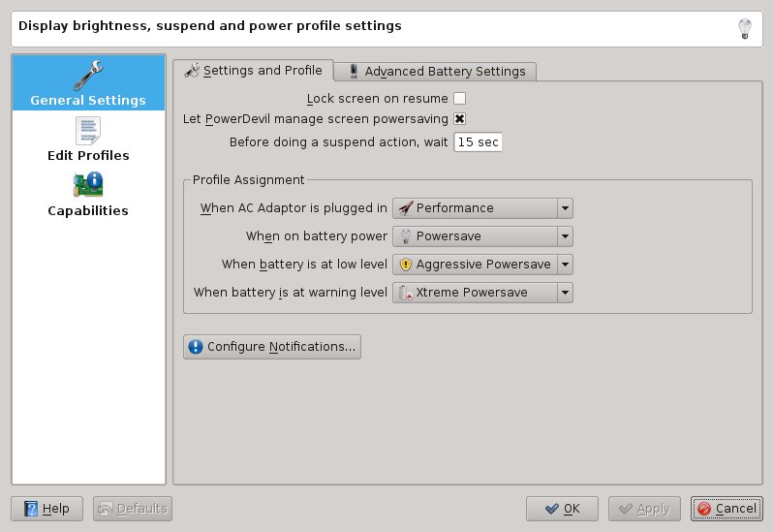Open battery low level profile dropdown
774x532 pixels.
[x=565, y=265]
